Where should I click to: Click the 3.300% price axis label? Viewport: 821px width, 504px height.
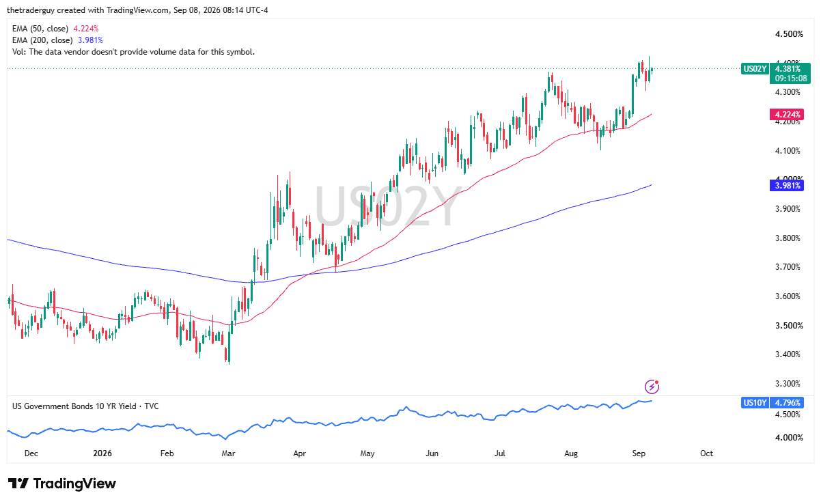(788, 384)
